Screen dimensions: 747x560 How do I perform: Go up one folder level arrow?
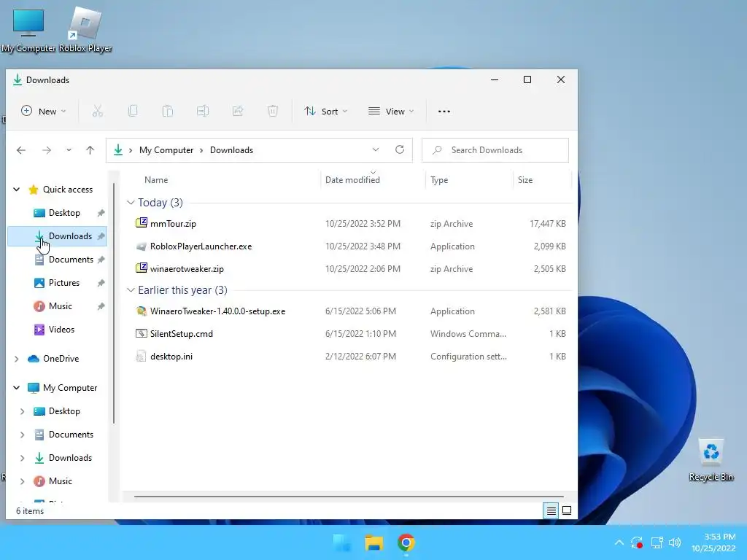(x=90, y=150)
